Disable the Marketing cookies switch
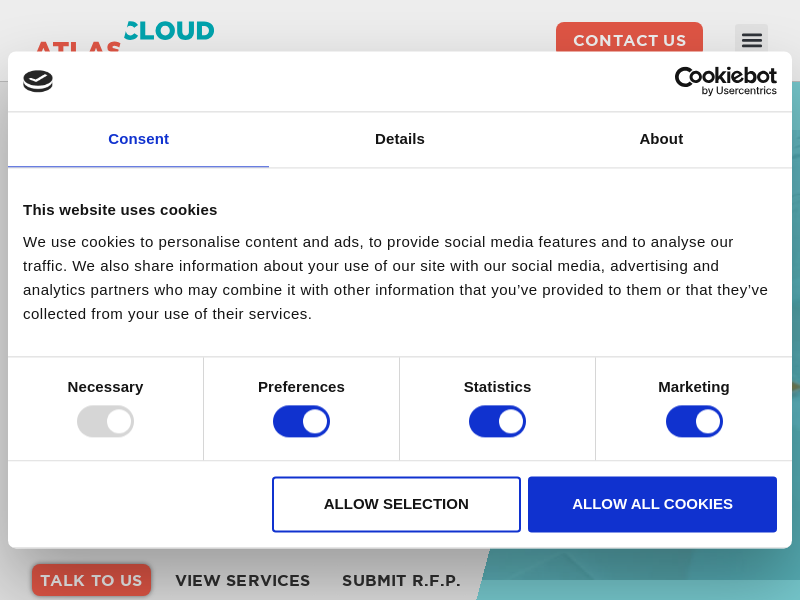800x600 pixels. (694, 421)
